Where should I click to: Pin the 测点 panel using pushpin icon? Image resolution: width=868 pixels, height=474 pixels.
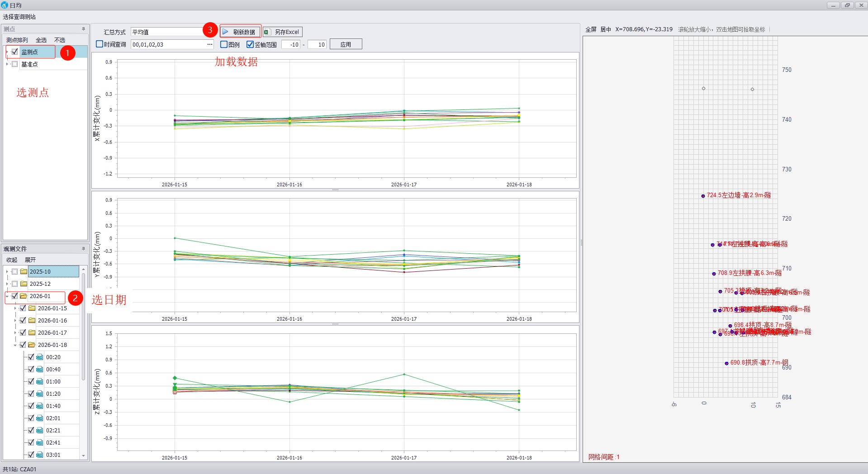83,29
